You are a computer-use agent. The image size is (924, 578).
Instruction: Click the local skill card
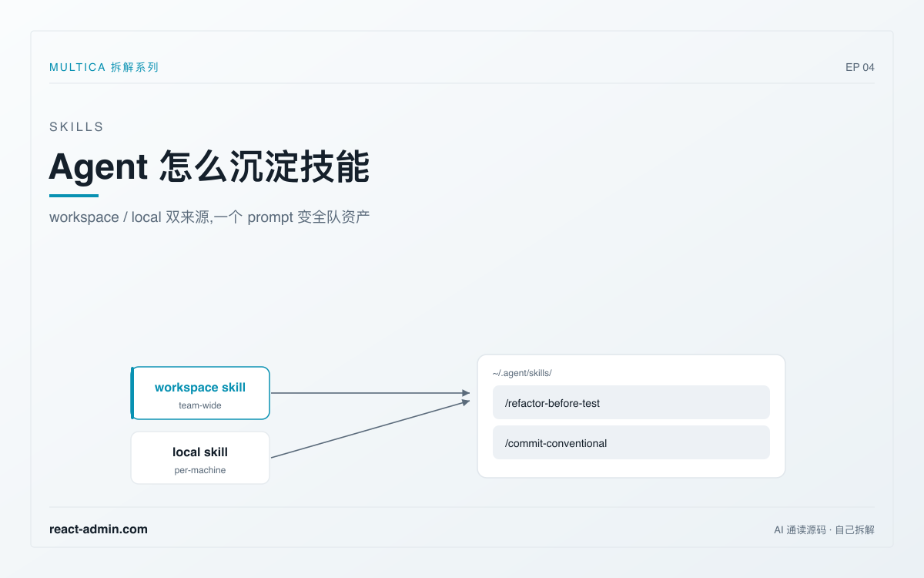tap(200, 458)
